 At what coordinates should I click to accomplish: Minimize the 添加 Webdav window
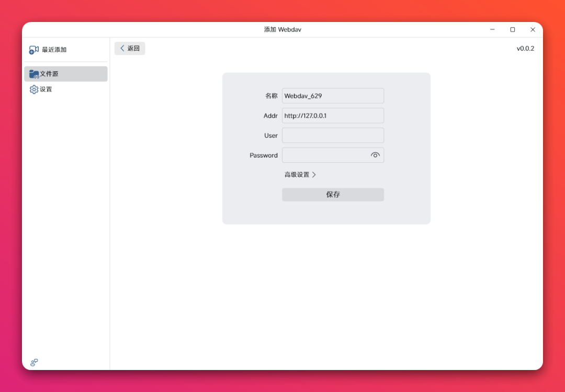click(492, 30)
